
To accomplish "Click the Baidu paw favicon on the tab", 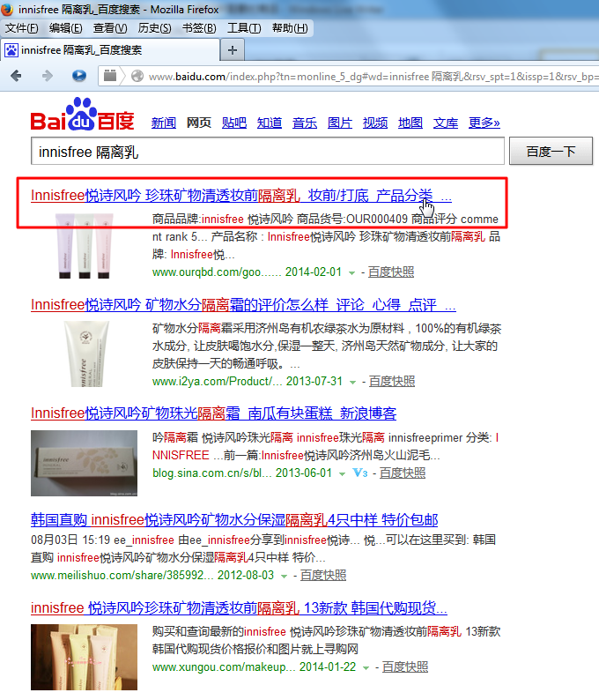I will point(11,50).
